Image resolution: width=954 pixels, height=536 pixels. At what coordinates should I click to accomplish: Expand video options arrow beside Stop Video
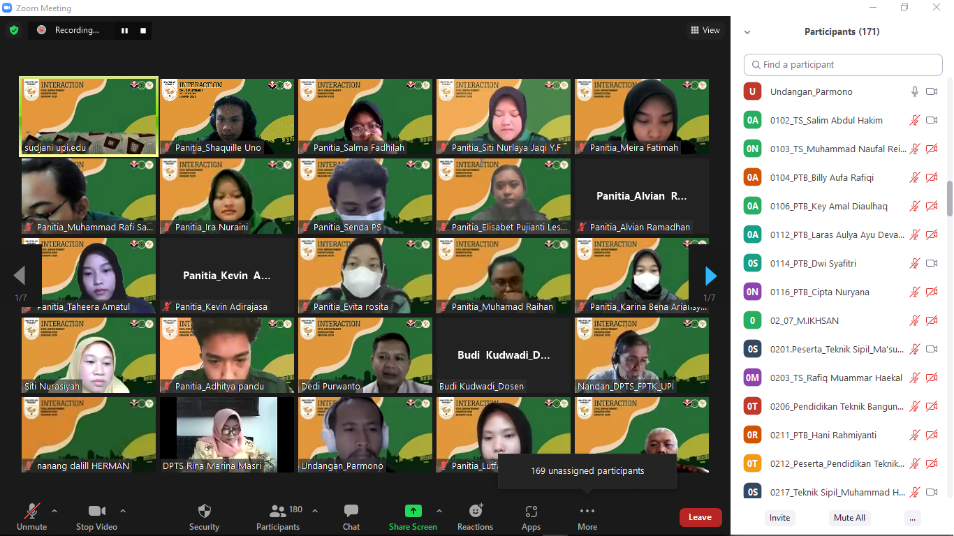pos(122,511)
